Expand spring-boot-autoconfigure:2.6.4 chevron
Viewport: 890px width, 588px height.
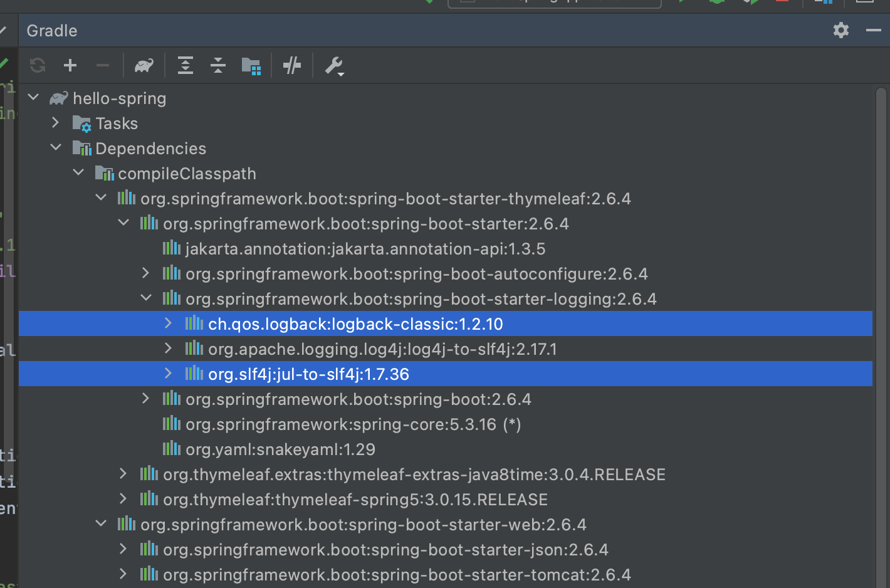(x=146, y=273)
